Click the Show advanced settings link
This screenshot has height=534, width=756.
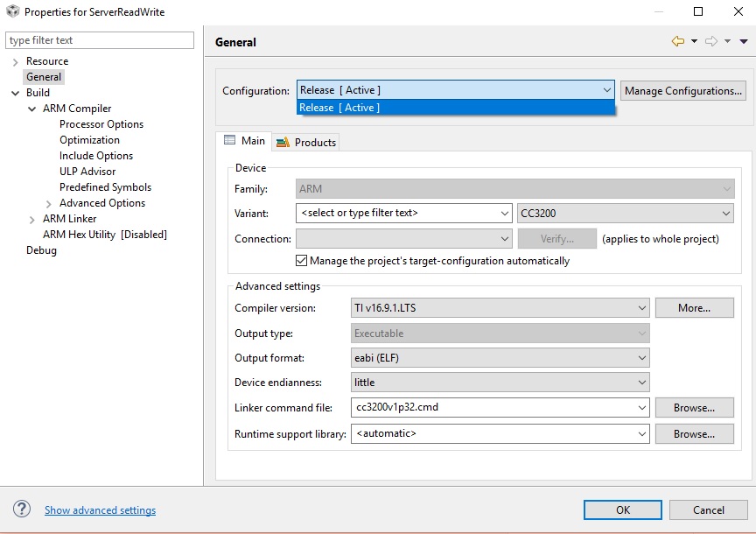pos(100,510)
